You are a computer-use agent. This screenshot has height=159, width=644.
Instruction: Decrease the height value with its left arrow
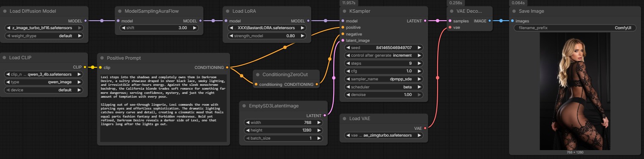point(247,130)
